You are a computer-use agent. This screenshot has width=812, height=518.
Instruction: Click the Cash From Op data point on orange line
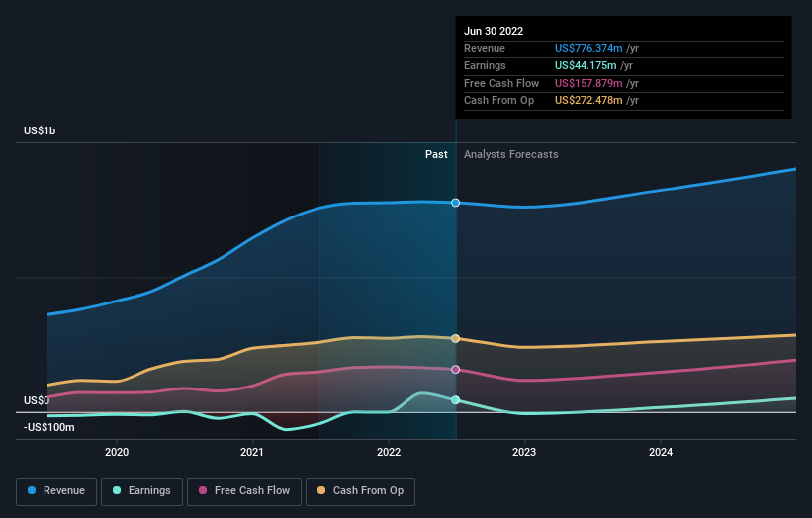coord(455,338)
